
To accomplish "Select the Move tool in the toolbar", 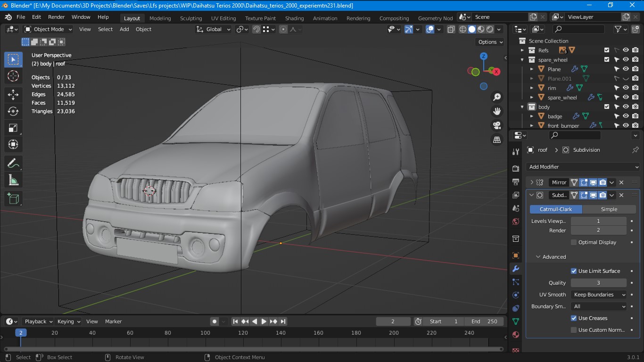I will pyautogui.click(x=13, y=94).
